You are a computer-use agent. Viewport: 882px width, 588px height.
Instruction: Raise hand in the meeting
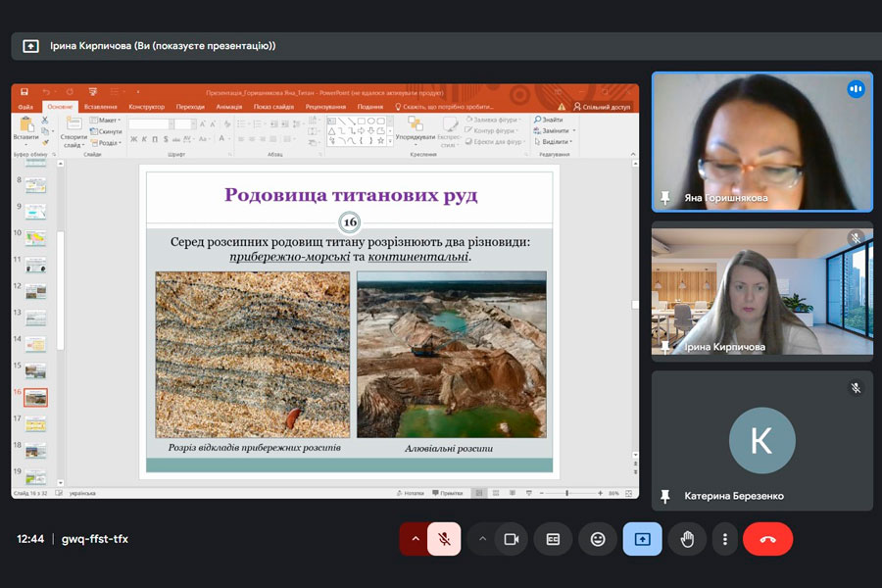[x=687, y=539]
